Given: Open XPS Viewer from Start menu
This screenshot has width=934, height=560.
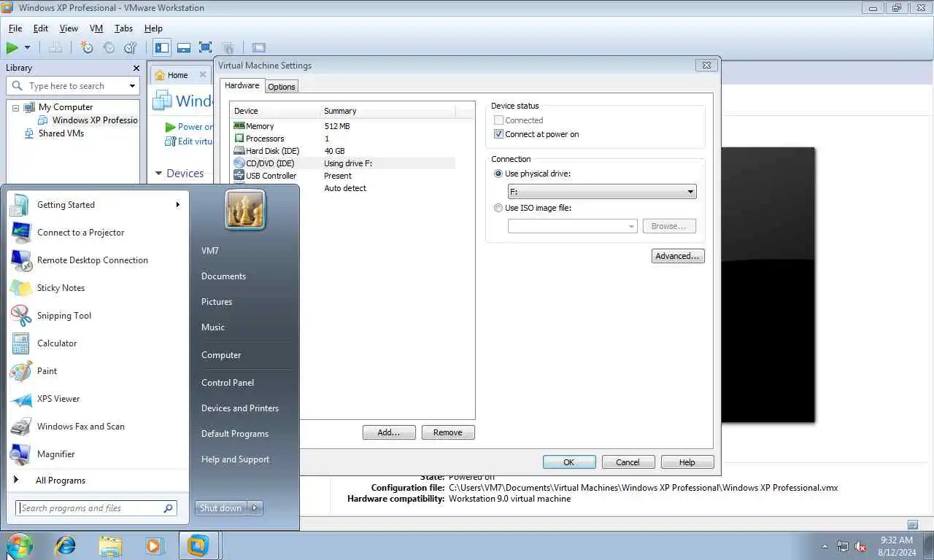Looking at the screenshot, I should (x=98, y=399).
